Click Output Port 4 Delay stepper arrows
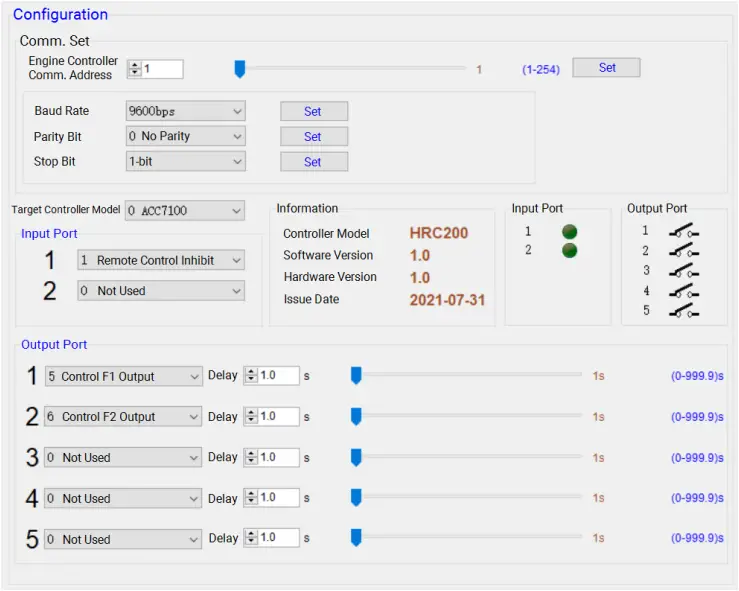This screenshot has height=591, width=739. point(251,498)
